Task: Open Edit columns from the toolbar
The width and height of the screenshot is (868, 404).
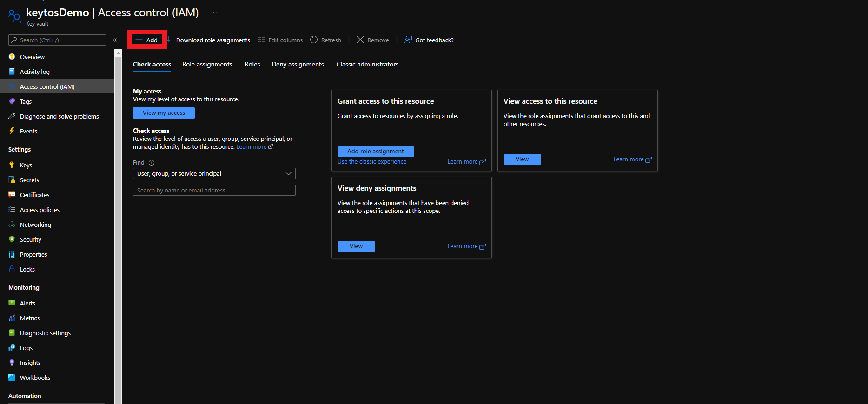Action: pyautogui.click(x=280, y=40)
